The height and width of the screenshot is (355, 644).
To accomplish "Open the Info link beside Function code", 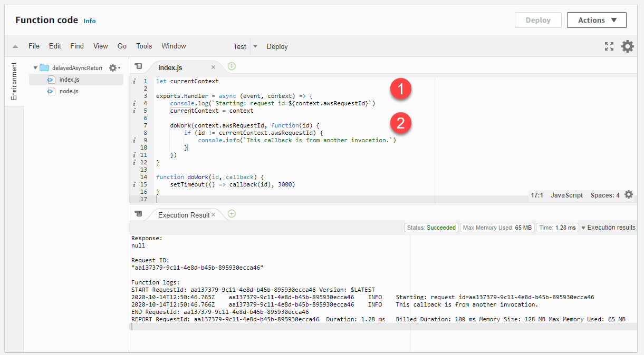I will click(89, 21).
